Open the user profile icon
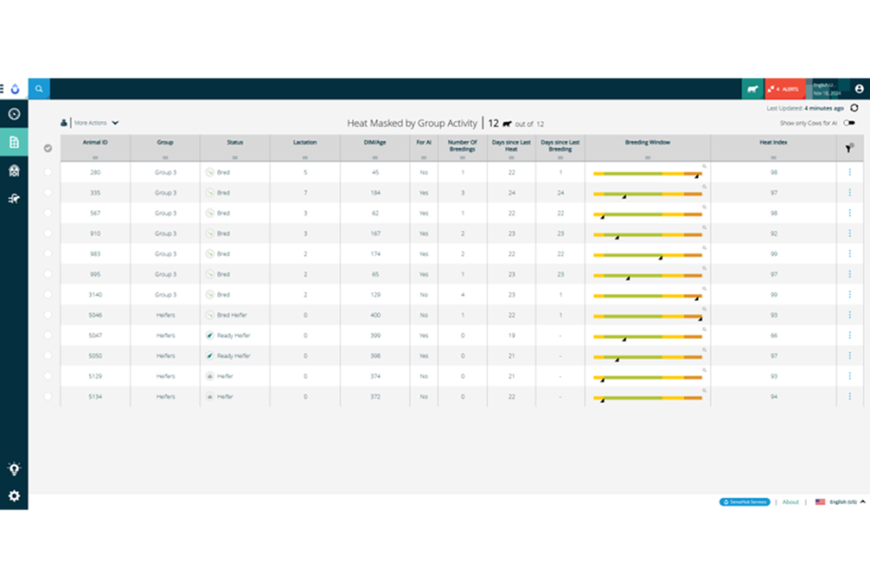This screenshot has height=588, width=870. 858,89
